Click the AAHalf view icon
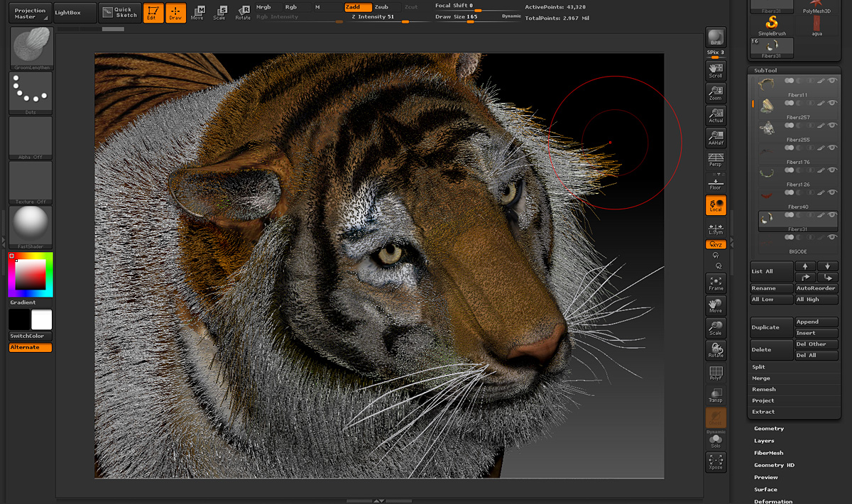Viewport: 852px width, 504px height. [x=716, y=138]
